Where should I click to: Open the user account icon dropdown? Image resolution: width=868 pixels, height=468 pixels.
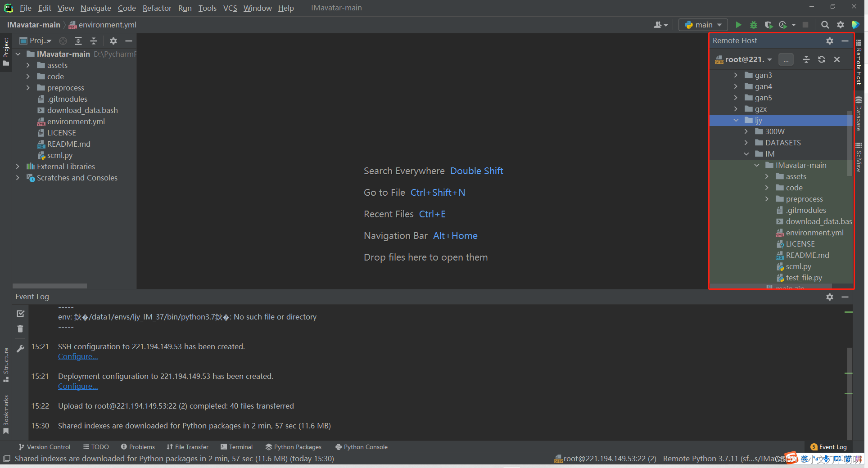(660, 25)
